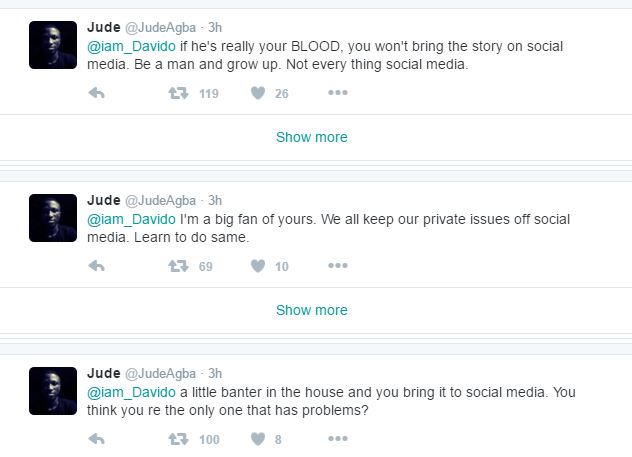Reply to the 'little banter' tweet
Image resolution: width=632 pixels, height=457 pixels.
pyautogui.click(x=97, y=439)
